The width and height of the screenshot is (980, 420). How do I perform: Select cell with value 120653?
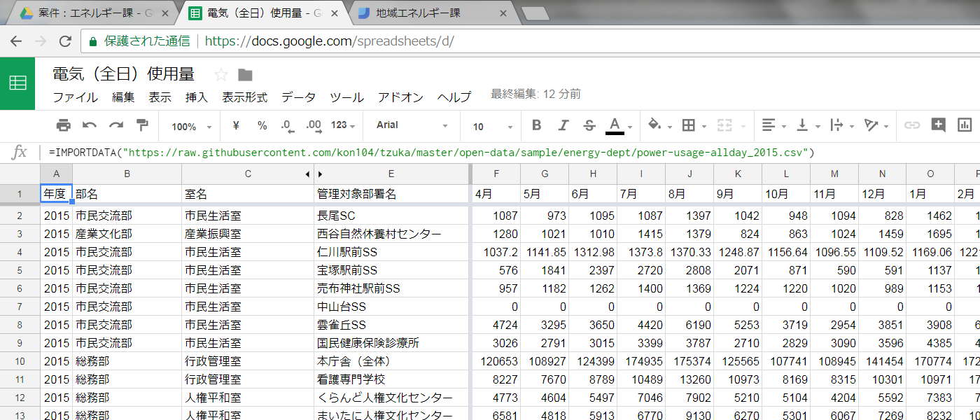point(496,361)
